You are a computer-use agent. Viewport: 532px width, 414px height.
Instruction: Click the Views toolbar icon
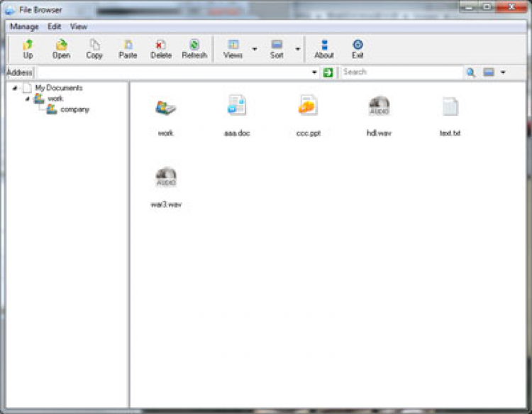233,45
